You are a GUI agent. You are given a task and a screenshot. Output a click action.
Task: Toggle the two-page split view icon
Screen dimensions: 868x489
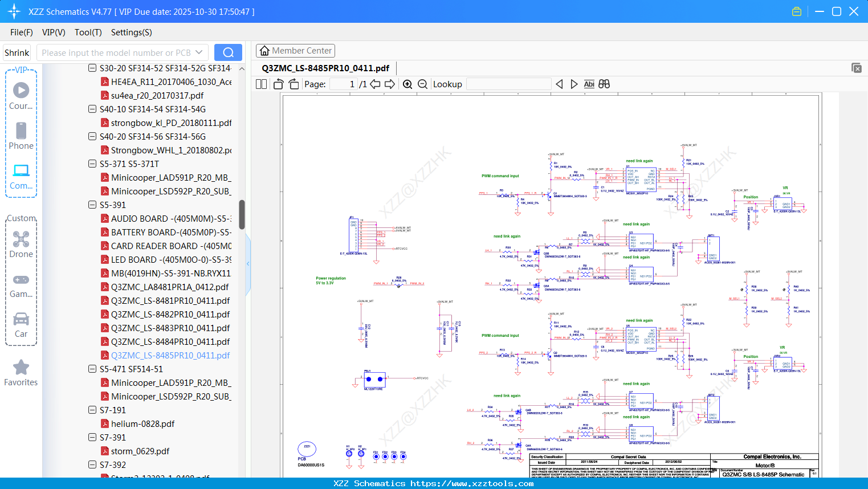(262, 84)
